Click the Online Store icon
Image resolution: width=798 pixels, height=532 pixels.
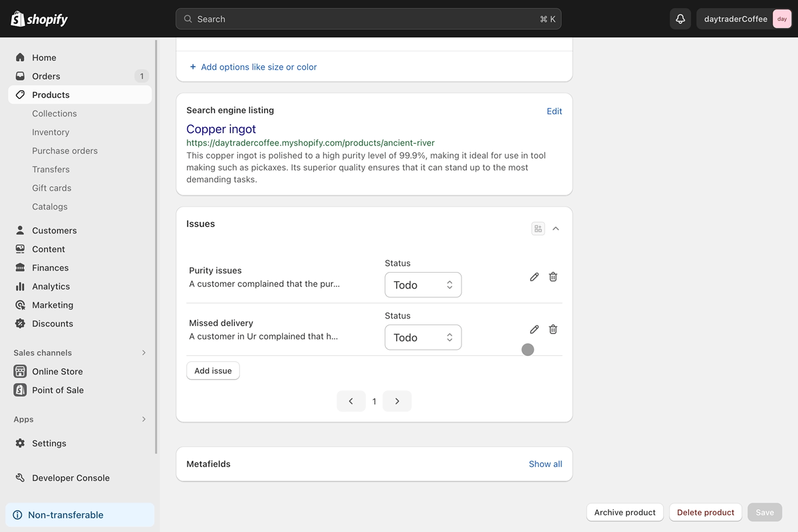(20, 372)
